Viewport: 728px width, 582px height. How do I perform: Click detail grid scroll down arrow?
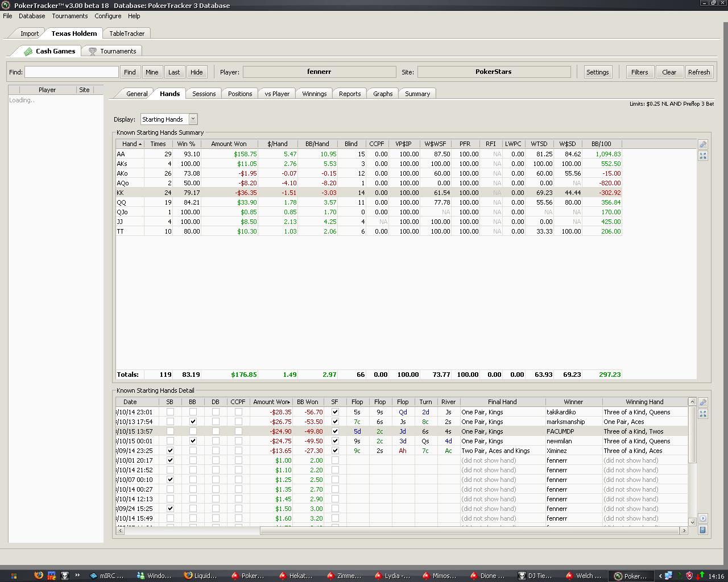(692, 522)
